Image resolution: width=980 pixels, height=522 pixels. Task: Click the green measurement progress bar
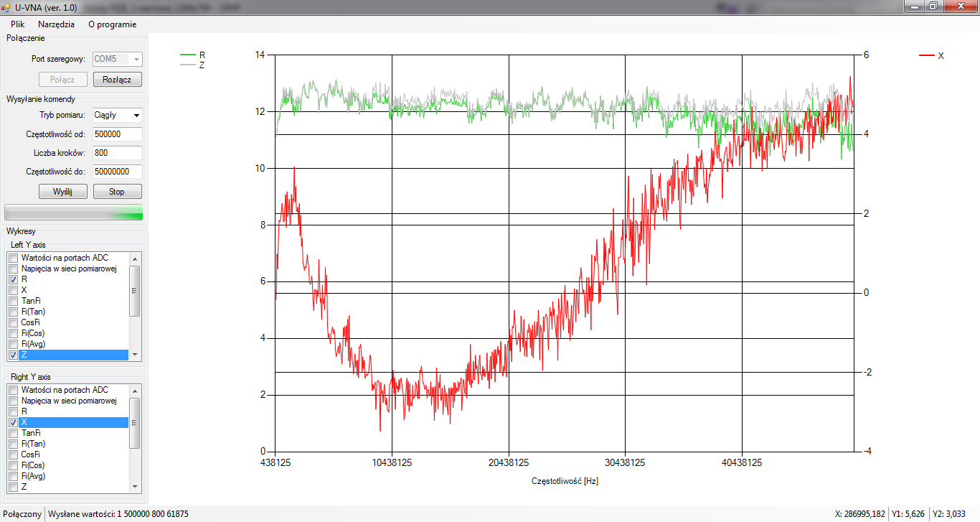tap(73, 213)
